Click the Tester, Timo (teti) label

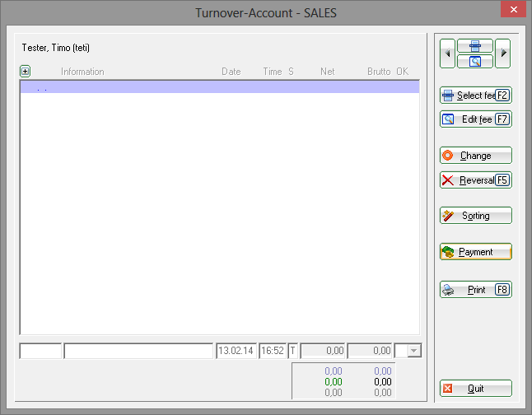pyautogui.click(x=56, y=48)
